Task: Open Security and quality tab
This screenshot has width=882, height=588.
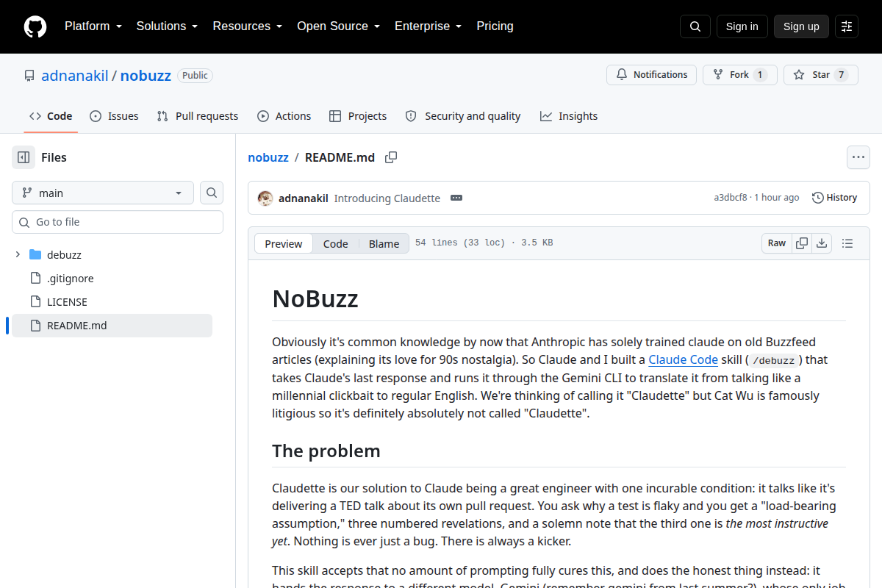Action: coord(463,116)
